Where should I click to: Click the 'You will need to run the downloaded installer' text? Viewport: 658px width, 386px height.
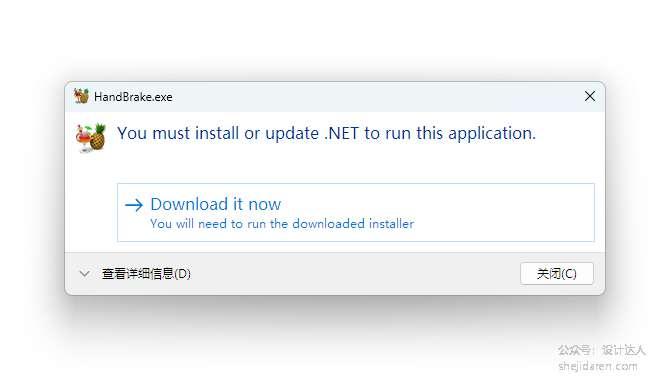(x=282, y=224)
